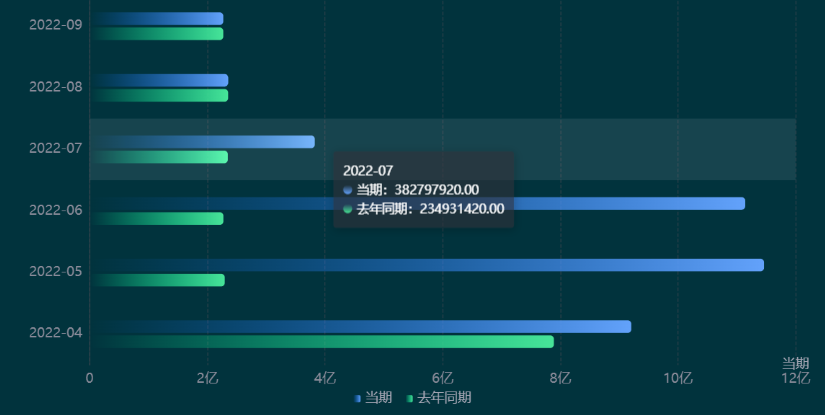Click the green 去年同期 bar for 2022-04
The height and width of the screenshot is (415, 825).
[322, 342]
